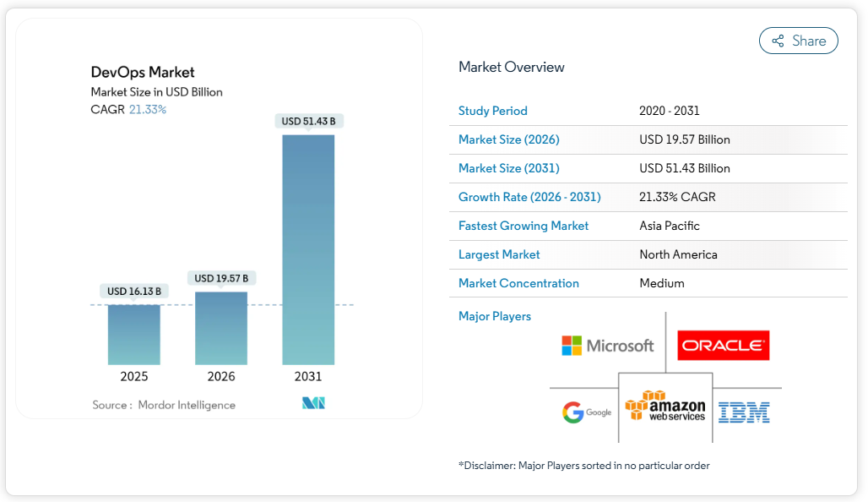Select the 2026 bar in chart
The image size is (868, 502).
221,328
